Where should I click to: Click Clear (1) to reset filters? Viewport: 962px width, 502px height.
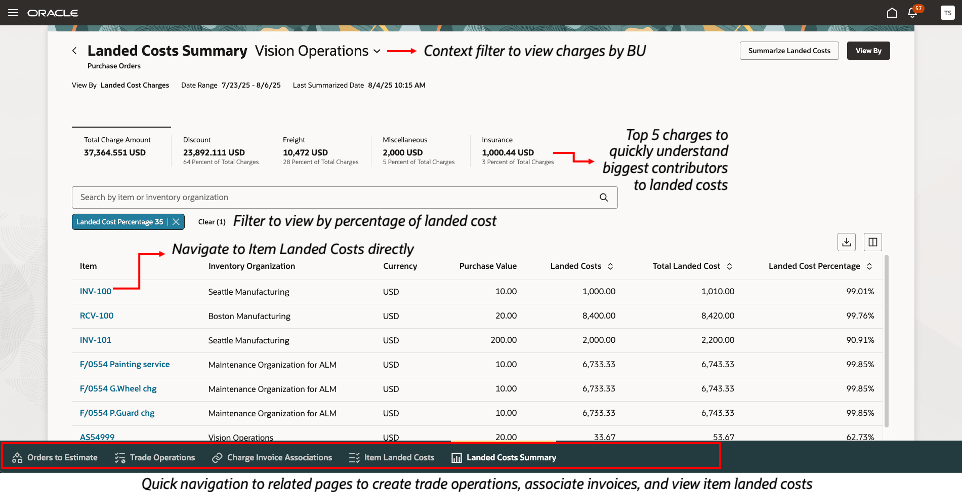click(x=212, y=222)
